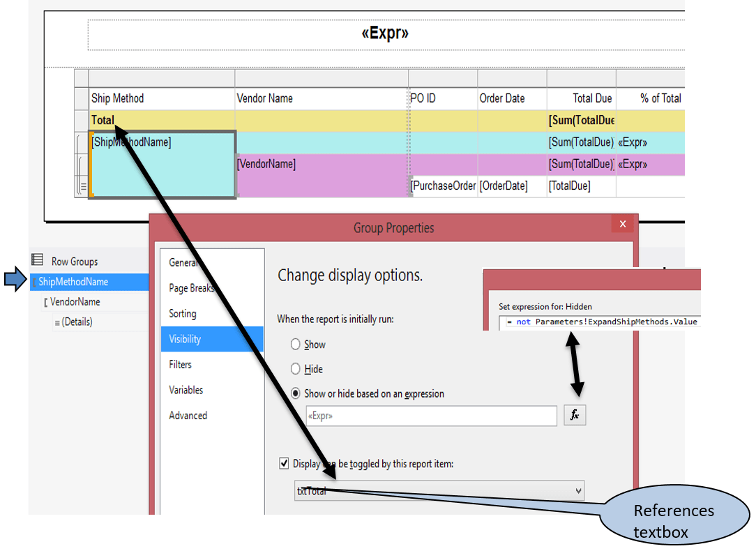Open the Advanced page
Viewport: 756px width, 551px height.
pos(187,415)
